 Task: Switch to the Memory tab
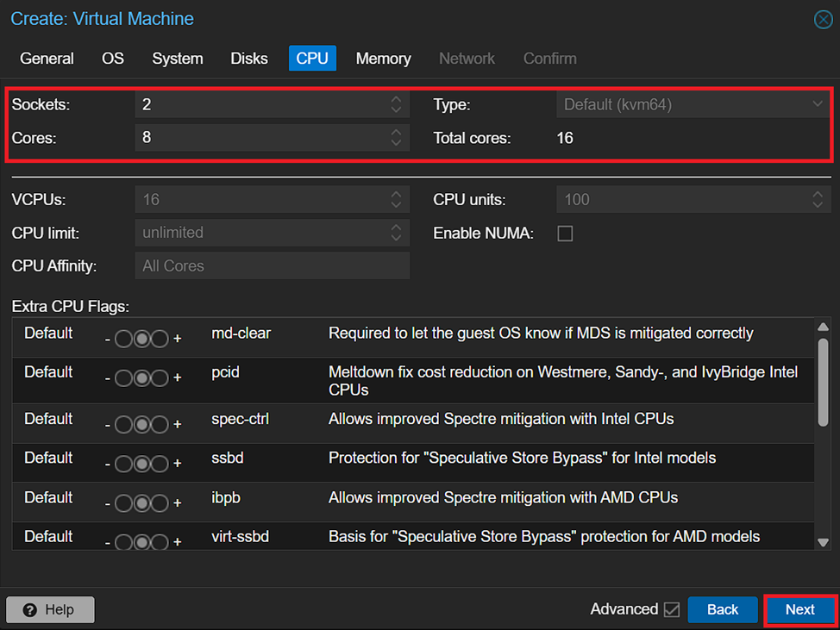point(383,59)
